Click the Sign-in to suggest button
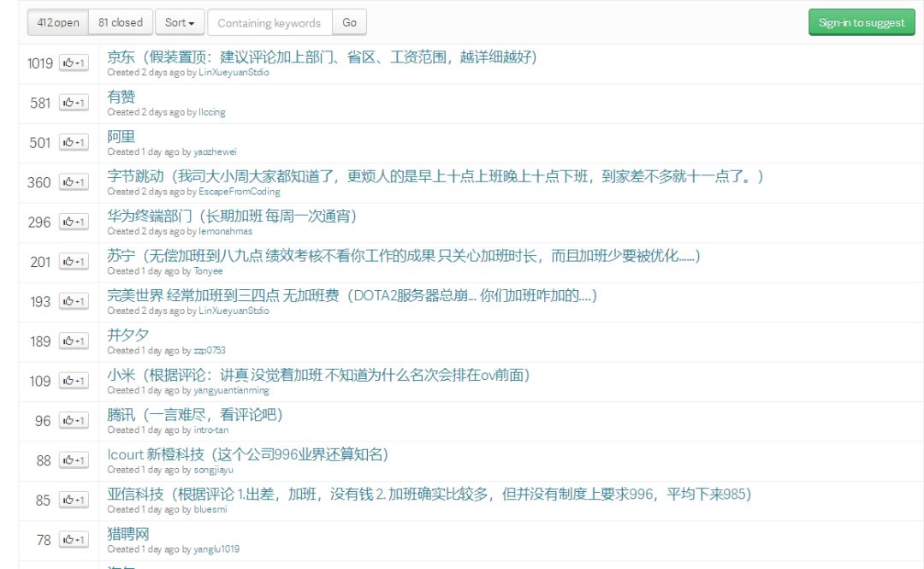This screenshot has height=569, width=924. tap(862, 22)
